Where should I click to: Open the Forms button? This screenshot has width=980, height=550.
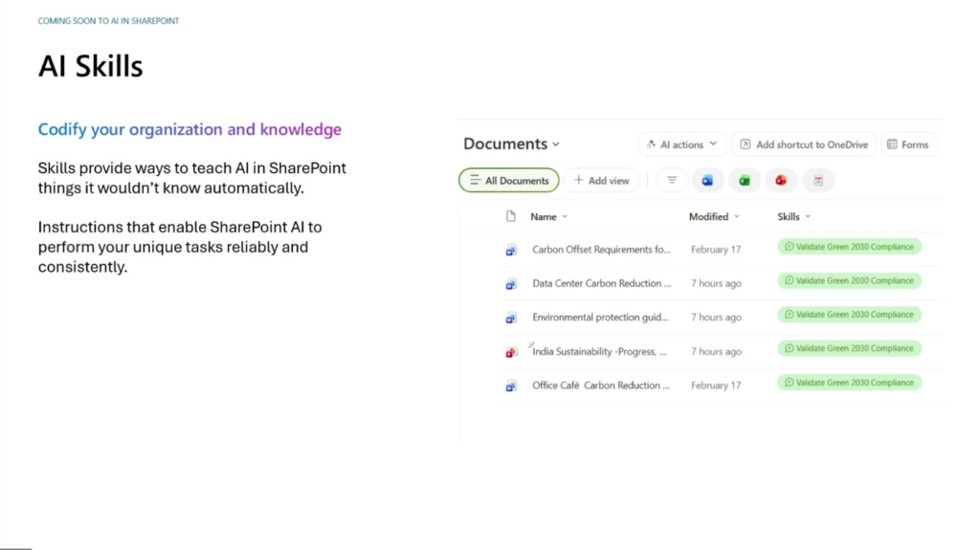908,144
